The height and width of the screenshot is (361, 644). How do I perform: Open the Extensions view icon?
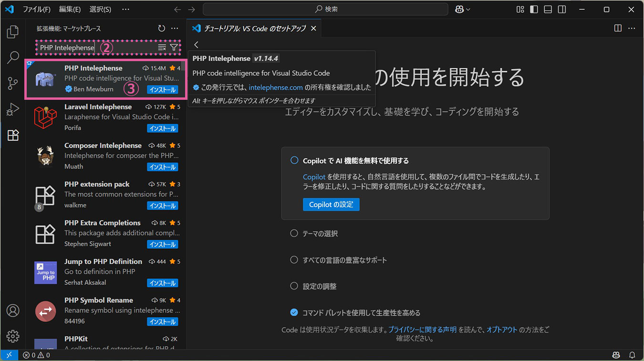click(13, 135)
